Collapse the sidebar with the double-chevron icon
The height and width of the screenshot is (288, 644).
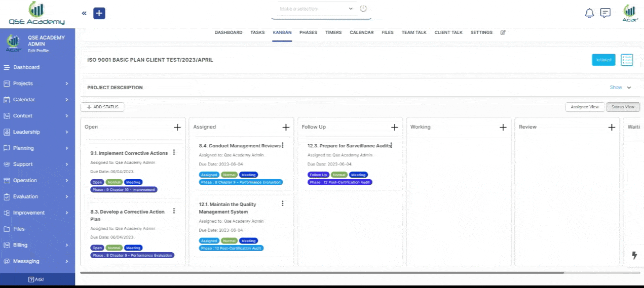click(x=84, y=13)
